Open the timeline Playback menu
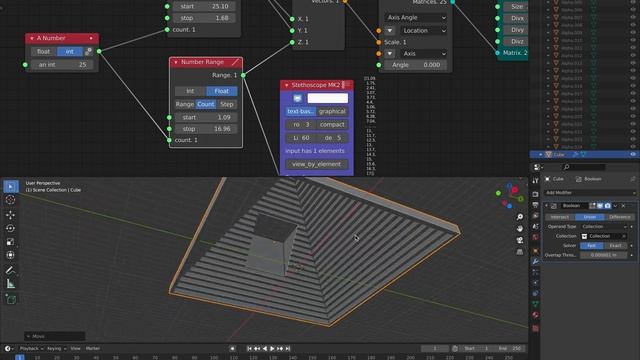Viewport: 640px width, 360px height. coord(31,349)
